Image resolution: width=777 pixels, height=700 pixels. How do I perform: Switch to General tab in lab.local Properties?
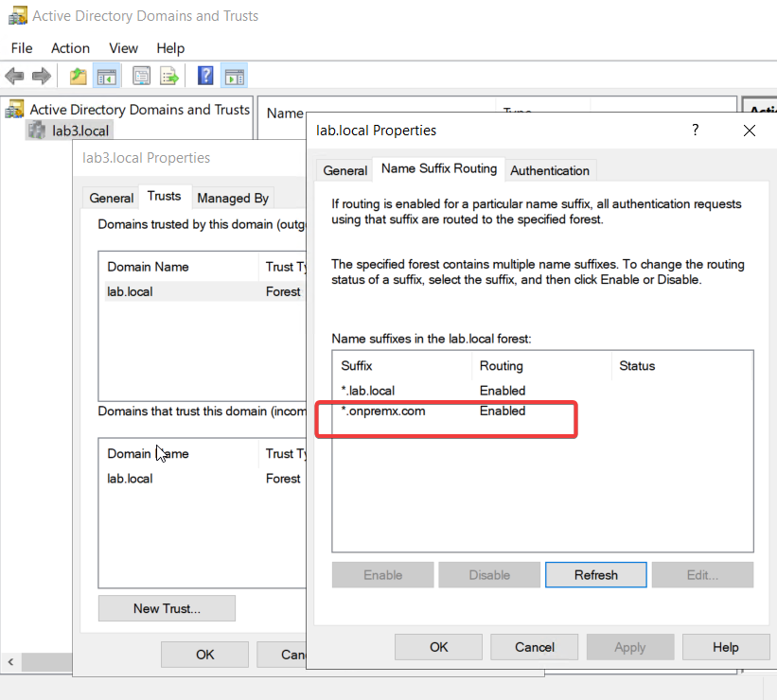(x=344, y=170)
